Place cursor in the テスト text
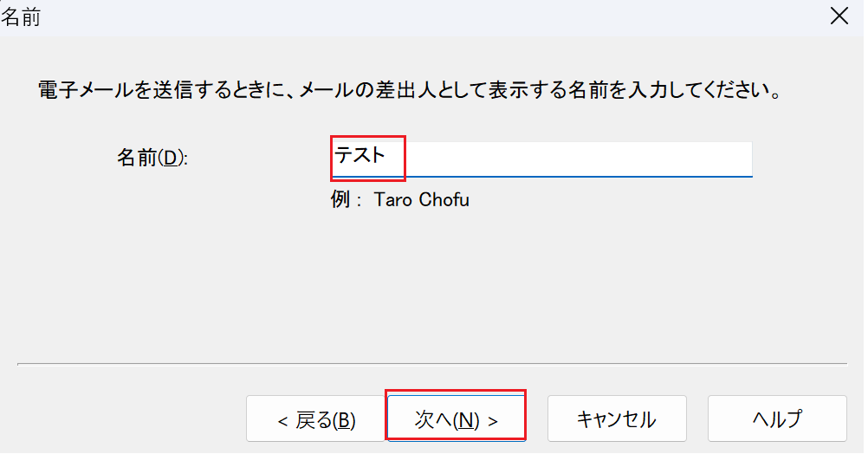868x454 pixels. point(360,157)
